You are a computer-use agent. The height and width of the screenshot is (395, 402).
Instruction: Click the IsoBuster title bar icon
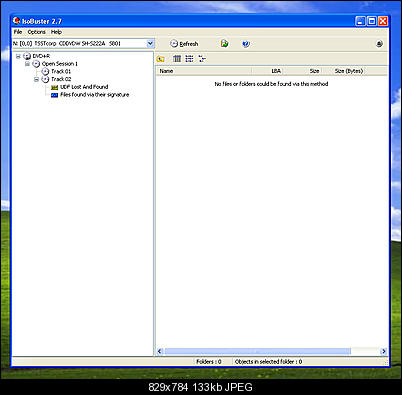(16, 21)
